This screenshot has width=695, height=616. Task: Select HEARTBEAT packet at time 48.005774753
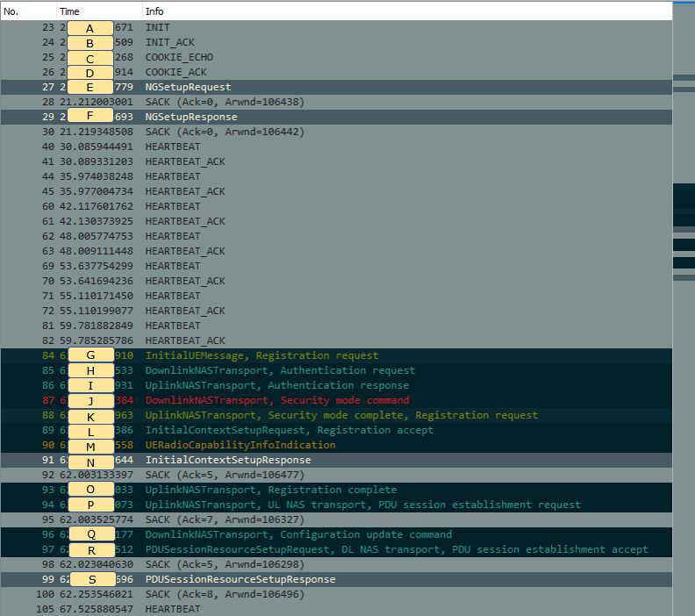(x=336, y=237)
